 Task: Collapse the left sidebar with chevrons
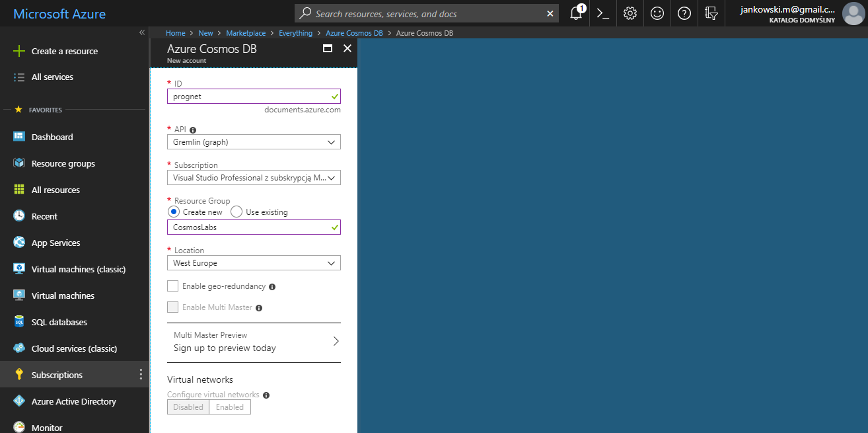141,32
